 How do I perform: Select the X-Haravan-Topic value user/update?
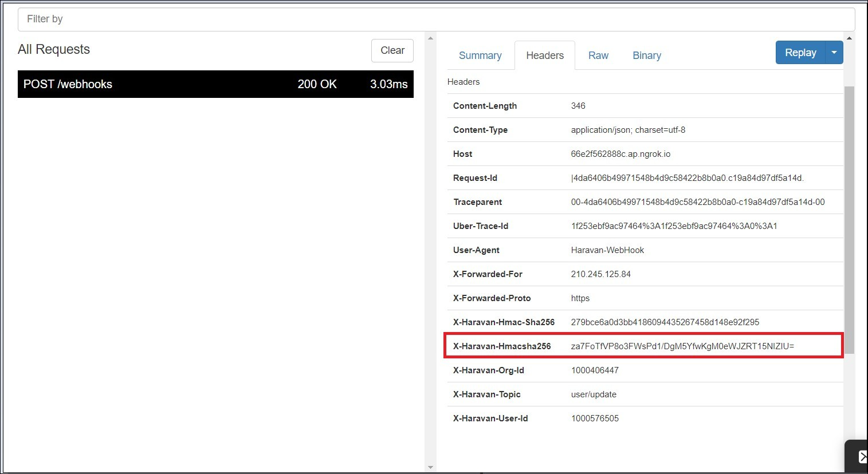[x=594, y=394]
